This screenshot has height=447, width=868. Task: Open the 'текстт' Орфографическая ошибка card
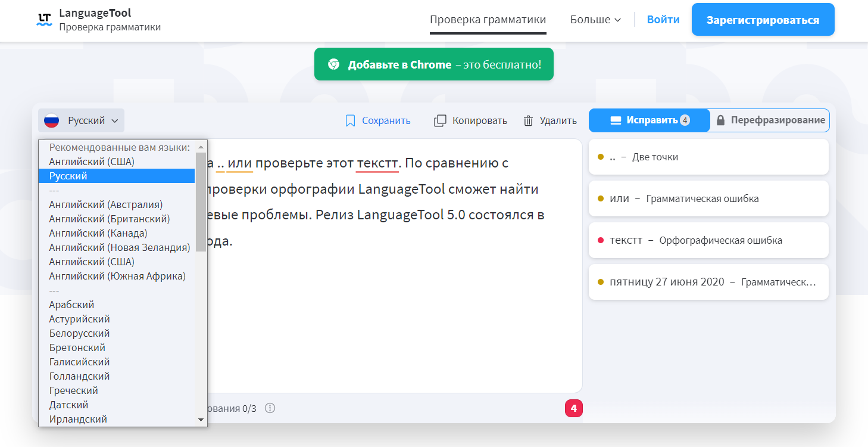pos(708,240)
